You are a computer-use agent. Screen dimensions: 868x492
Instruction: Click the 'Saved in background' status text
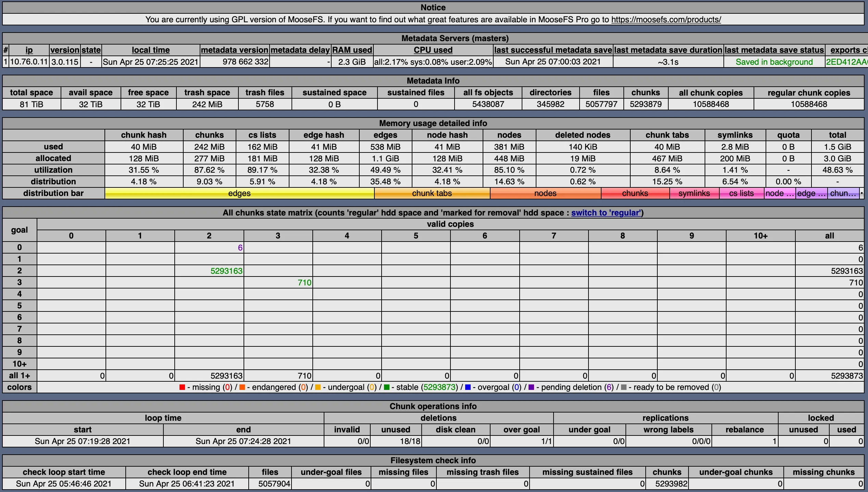tap(774, 62)
